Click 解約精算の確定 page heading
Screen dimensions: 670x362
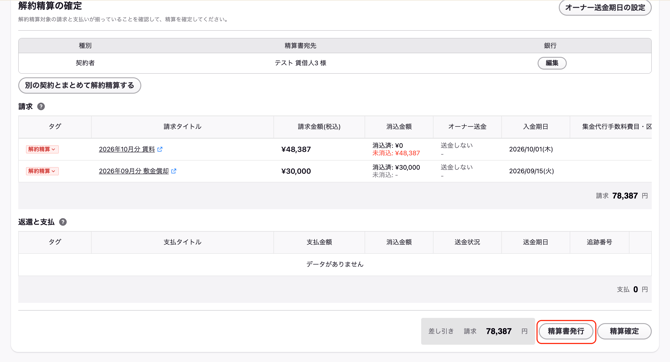pyautogui.click(x=50, y=6)
